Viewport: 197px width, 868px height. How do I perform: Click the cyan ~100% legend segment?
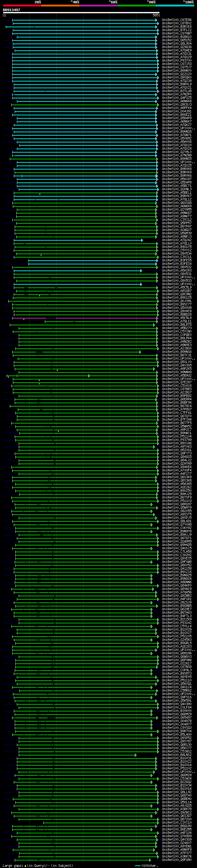click(175, 6)
